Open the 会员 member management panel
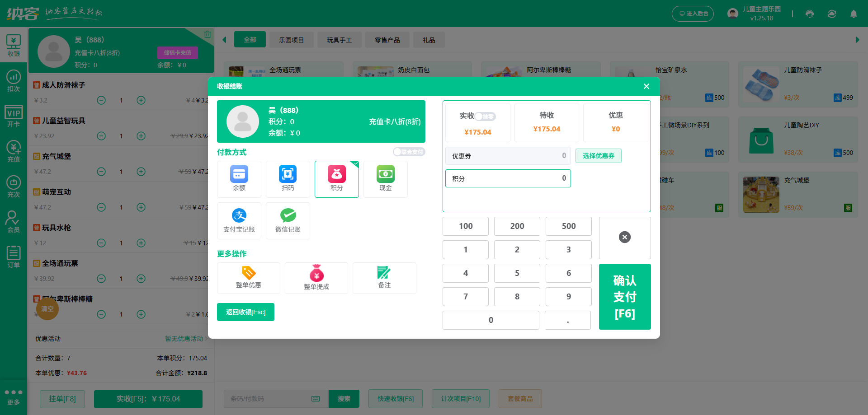 13,221
